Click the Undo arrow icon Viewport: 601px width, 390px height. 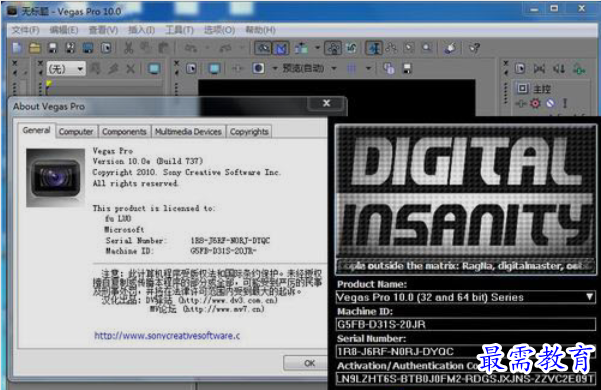[x=190, y=48]
